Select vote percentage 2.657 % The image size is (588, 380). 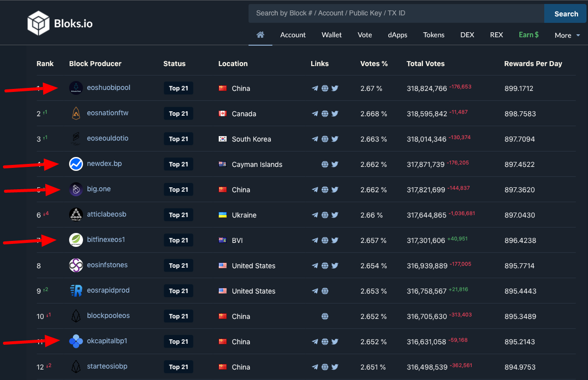tap(373, 240)
